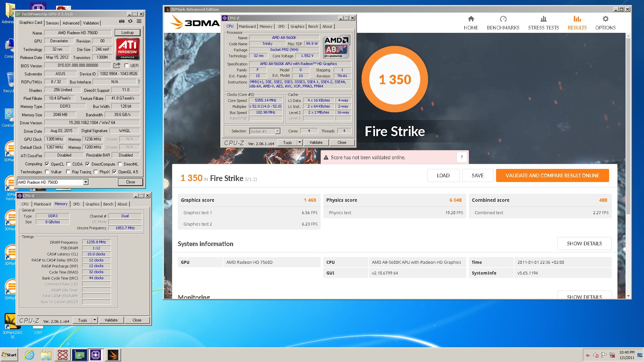Open the GPU-Z hamburger menu
This screenshot has width=644, height=362.
coord(139,21)
